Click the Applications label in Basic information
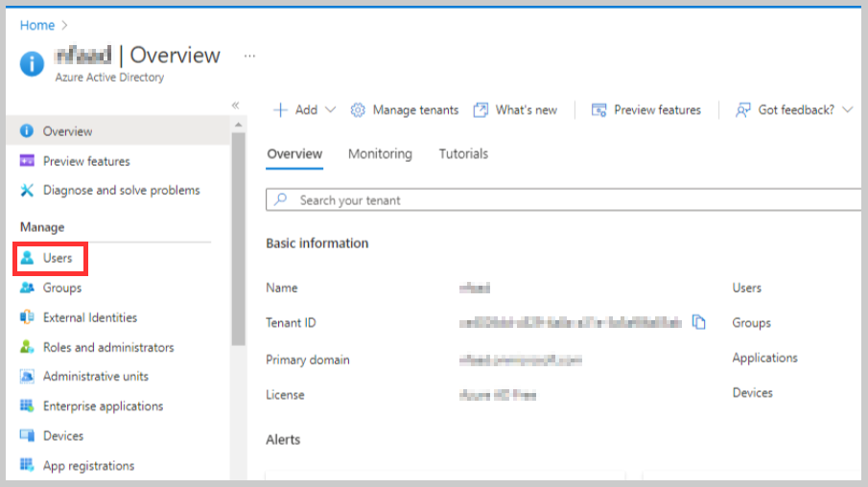 coord(765,358)
